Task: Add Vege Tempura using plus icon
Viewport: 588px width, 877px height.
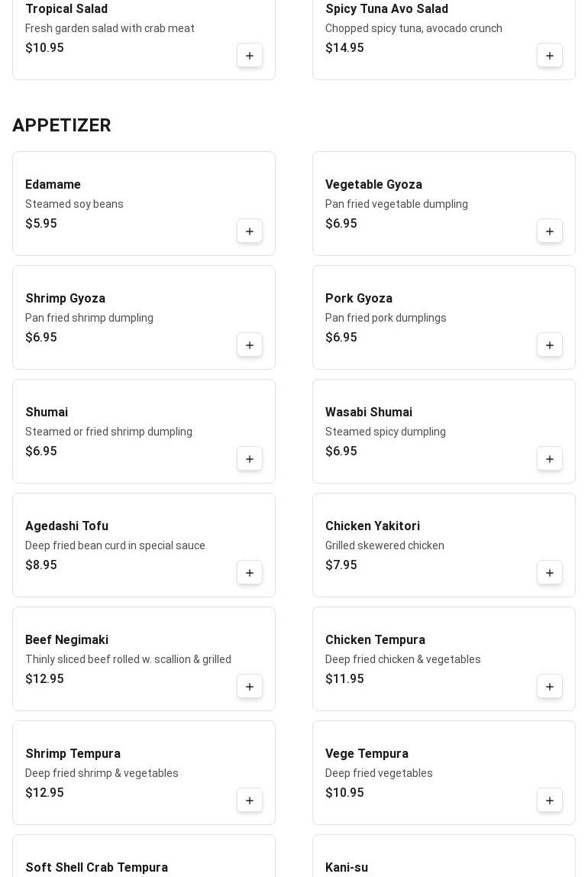Action: (x=550, y=801)
